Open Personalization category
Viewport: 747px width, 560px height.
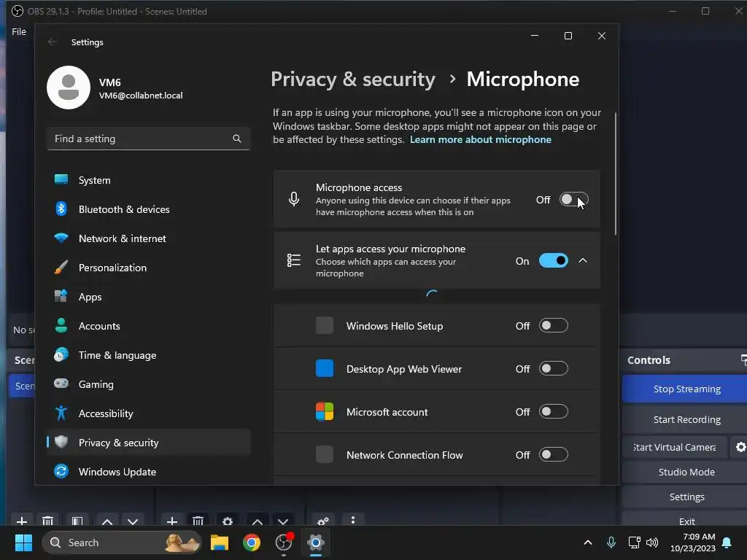coord(148,268)
